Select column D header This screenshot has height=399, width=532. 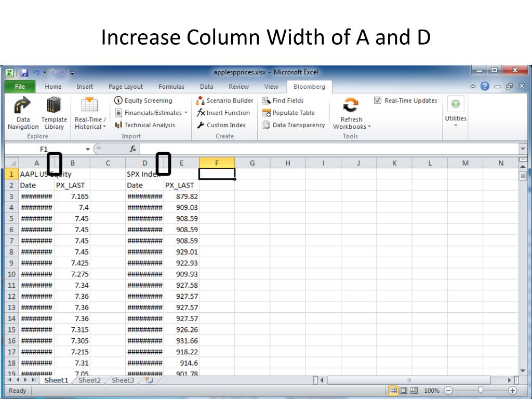click(145, 163)
